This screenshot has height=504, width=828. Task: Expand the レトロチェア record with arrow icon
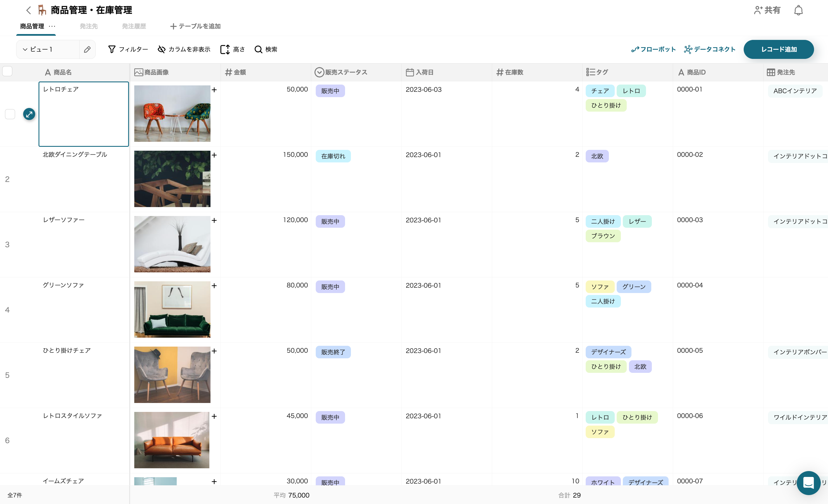point(29,114)
